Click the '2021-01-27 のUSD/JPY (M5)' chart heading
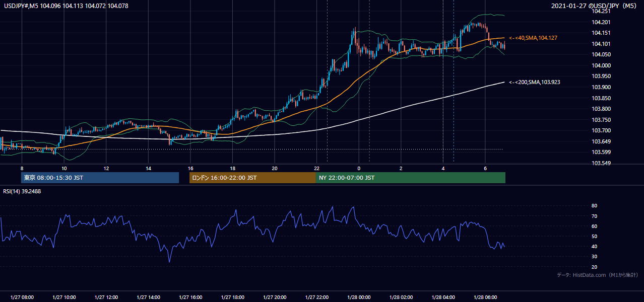 (x=594, y=6)
